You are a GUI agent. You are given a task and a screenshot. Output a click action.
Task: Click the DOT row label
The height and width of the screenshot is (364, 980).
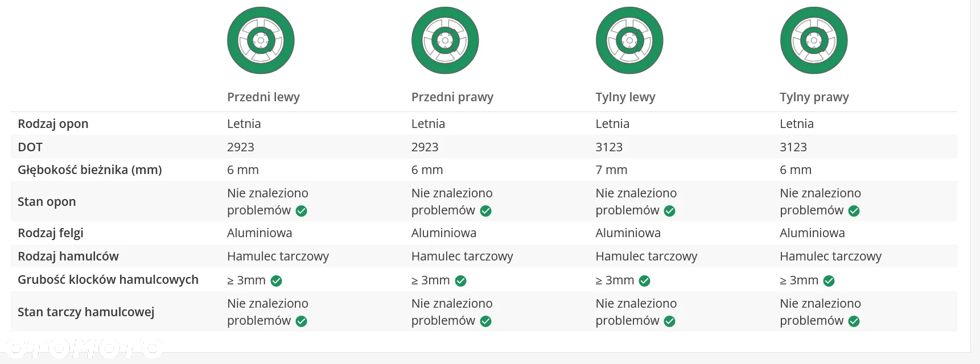[30, 147]
